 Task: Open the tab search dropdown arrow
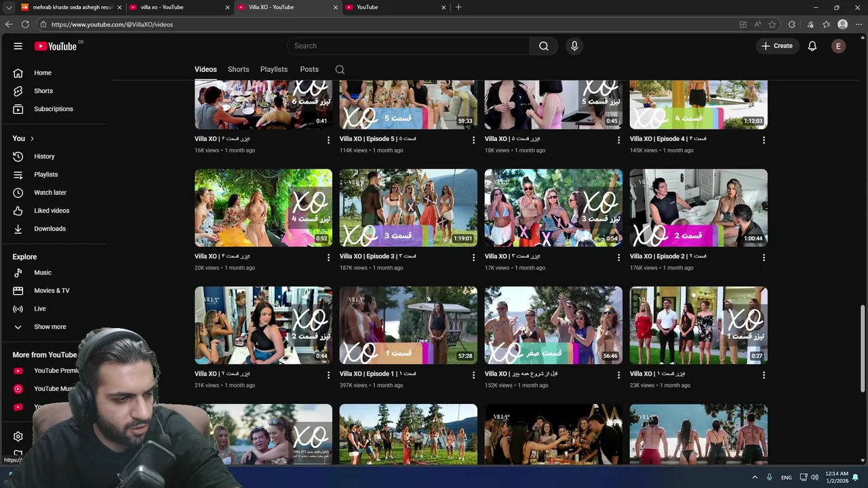pyautogui.click(x=9, y=7)
